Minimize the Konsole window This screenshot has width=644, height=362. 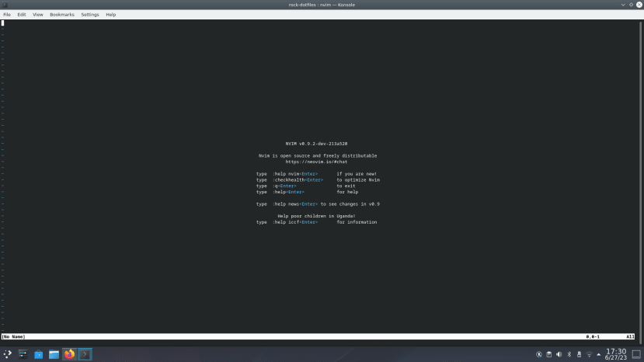pos(623,5)
